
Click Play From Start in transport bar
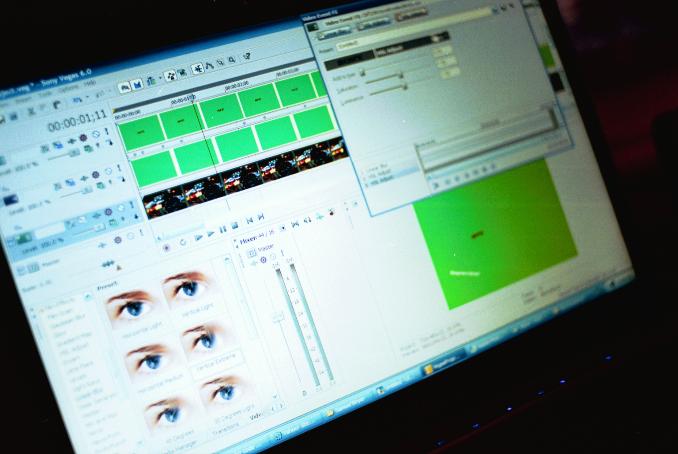(x=198, y=238)
